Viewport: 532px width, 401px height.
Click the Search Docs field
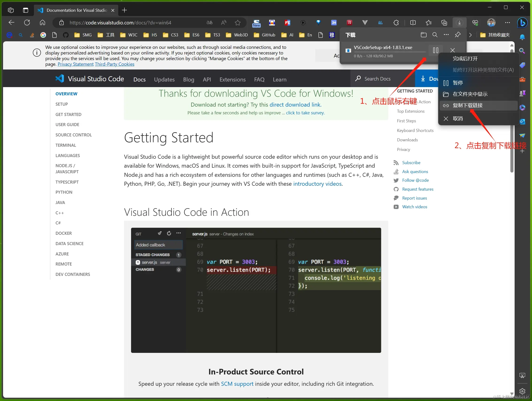377,79
